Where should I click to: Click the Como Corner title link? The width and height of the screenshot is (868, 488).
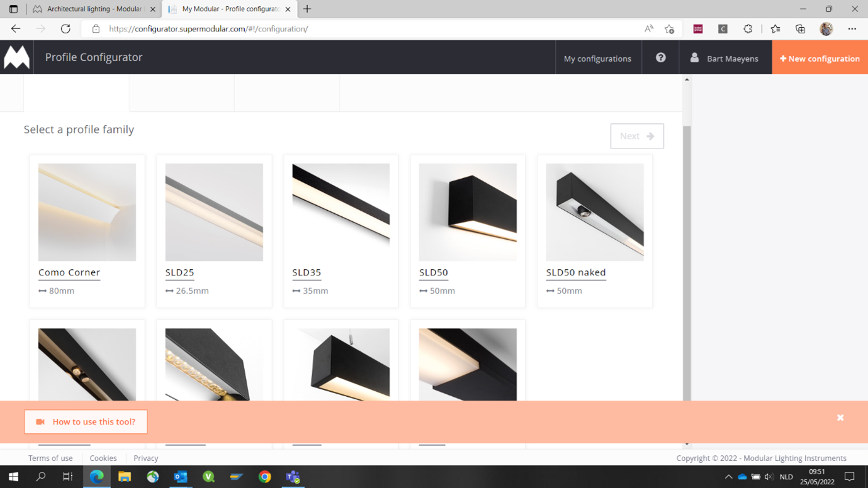click(69, 272)
